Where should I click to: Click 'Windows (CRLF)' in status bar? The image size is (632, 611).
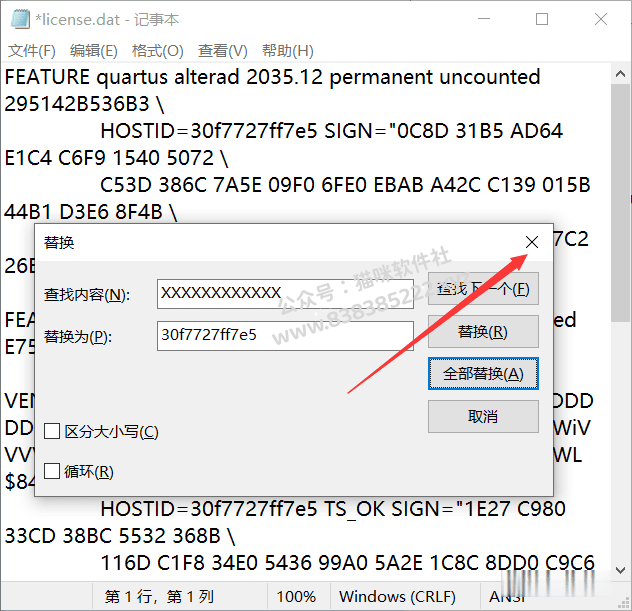pyautogui.click(x=397, y=596)
